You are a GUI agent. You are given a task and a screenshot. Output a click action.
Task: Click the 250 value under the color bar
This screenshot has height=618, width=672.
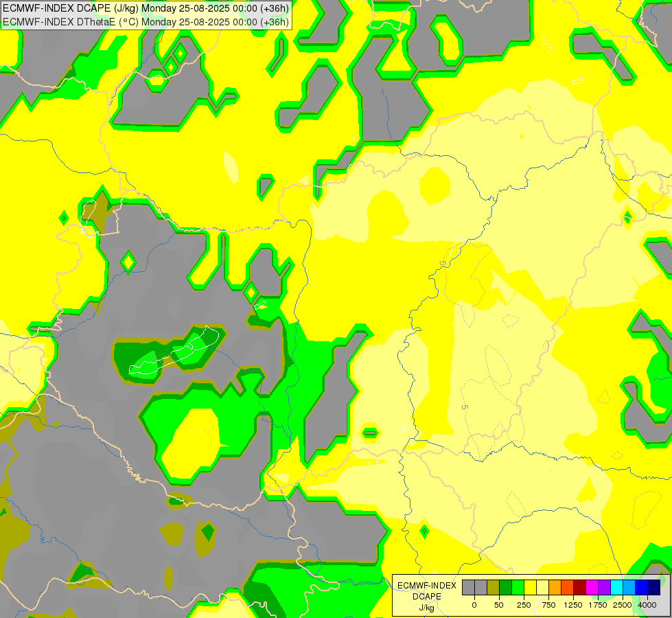click(x=524, y=605)
